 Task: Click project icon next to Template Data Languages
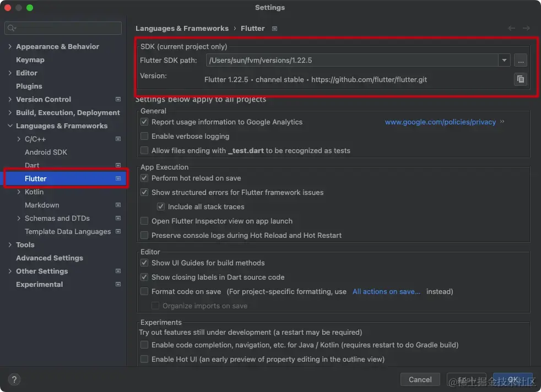point(118,231)
